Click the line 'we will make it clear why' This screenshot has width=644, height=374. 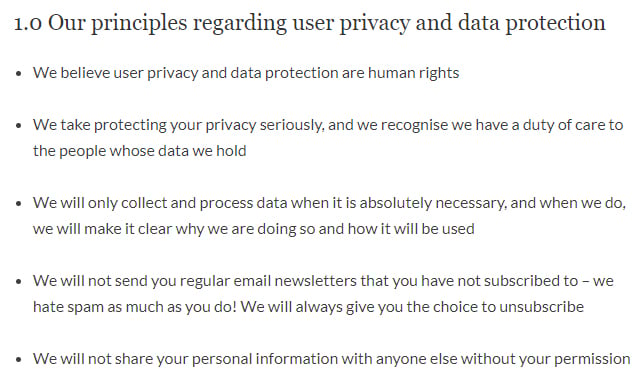click(x=254, y=229)
